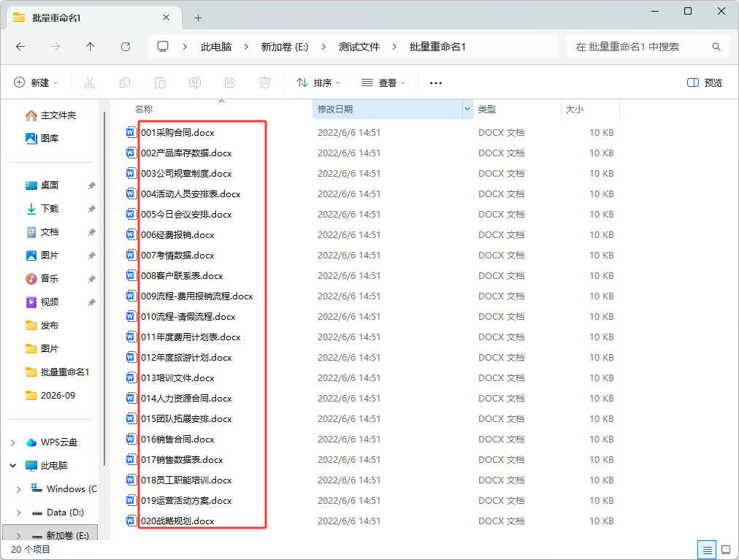
Task: Click the Paste clipboard icon
Action: pyautogui.click(x=160, y=83)
